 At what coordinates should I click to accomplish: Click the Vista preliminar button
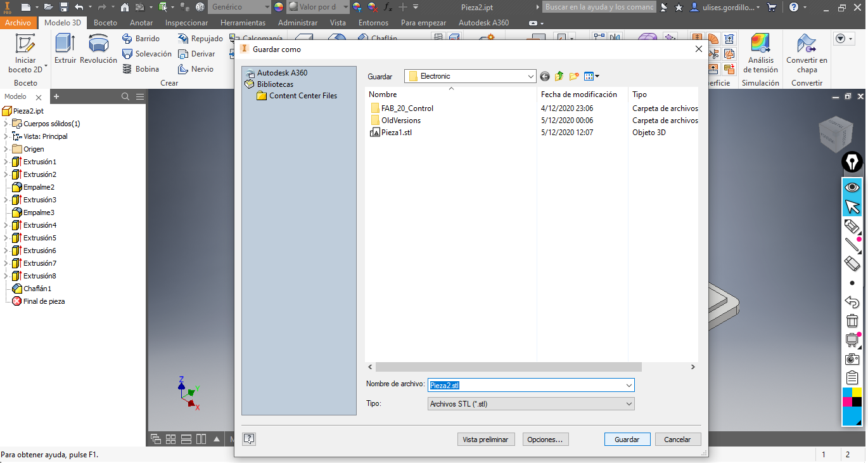coord(486,440)
